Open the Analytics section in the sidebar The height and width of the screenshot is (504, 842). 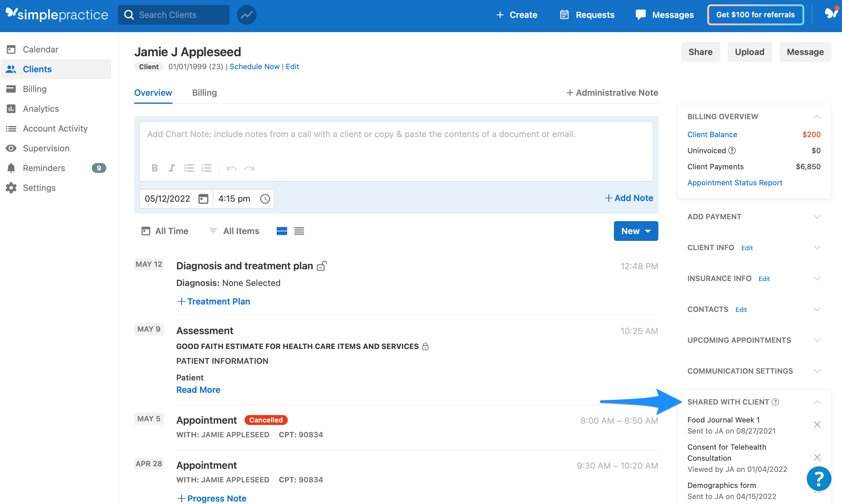[x=41, y=109]
